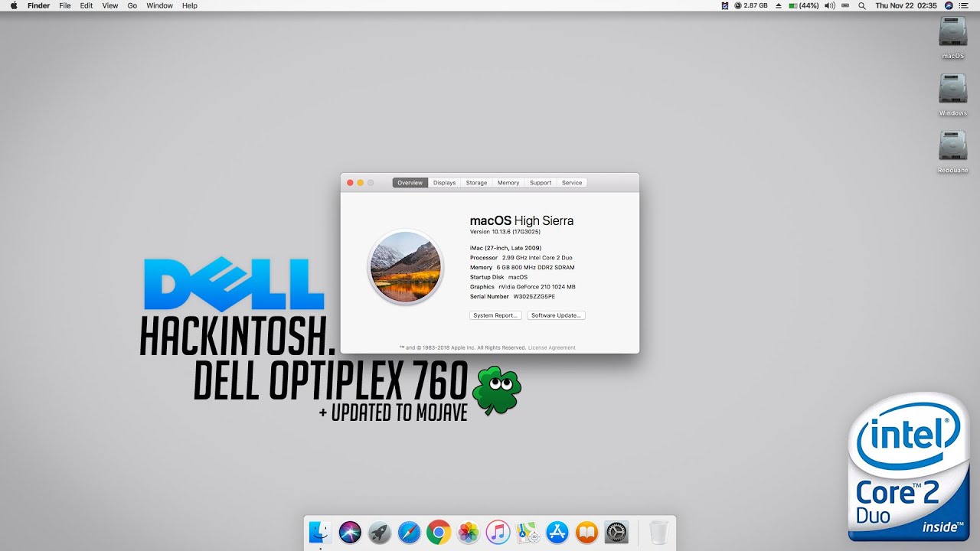Open iBooks from the Dock
The height and width of the screenshot is (551, 980).
point(586,532)
